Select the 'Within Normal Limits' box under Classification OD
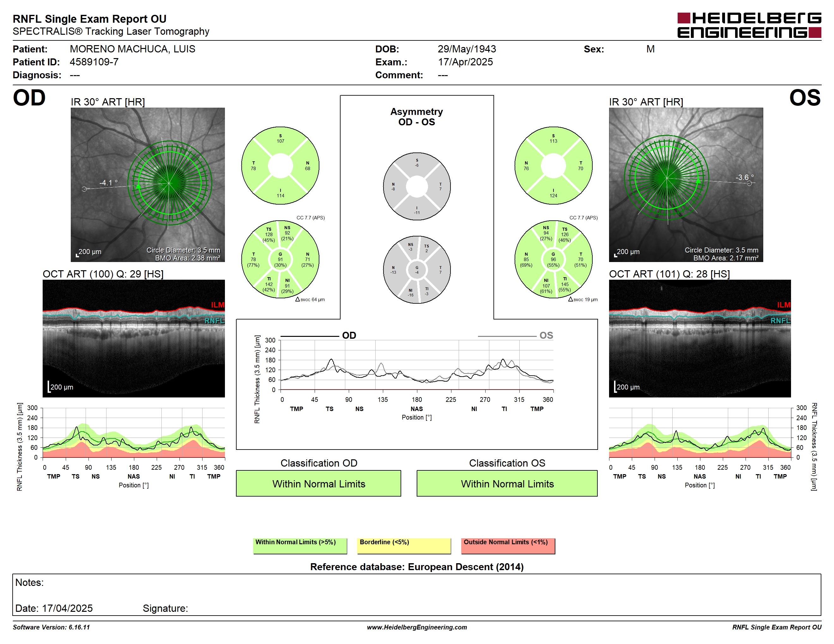Screen dimensions: 834x644 [318, 483]
